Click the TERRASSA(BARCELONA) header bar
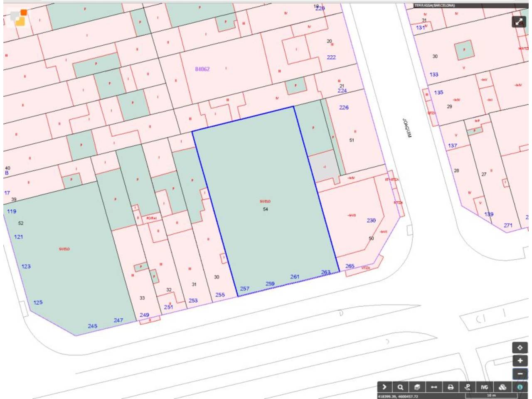 (x=434, y=6)
